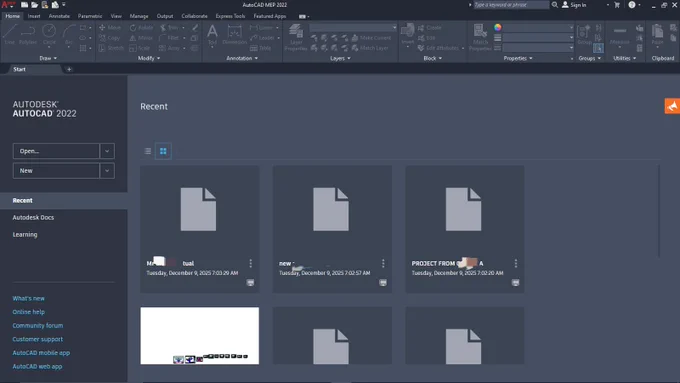The height and width of the screenshot is (383, 680).
Task: Click the Match Layer tool
Action: [x=370, y=48]
